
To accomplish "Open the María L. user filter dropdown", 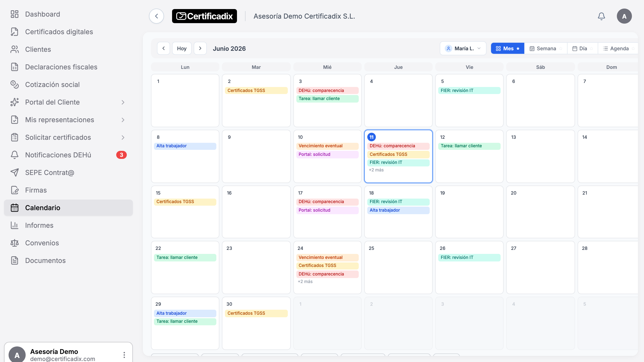I will click(x=463, y=48).
